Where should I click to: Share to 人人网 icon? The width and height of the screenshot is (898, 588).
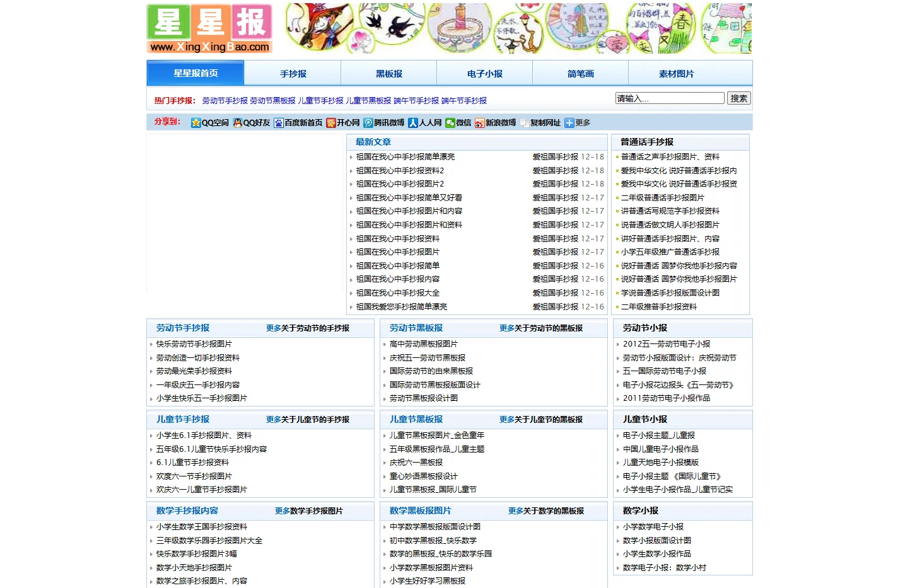[413, 123]
